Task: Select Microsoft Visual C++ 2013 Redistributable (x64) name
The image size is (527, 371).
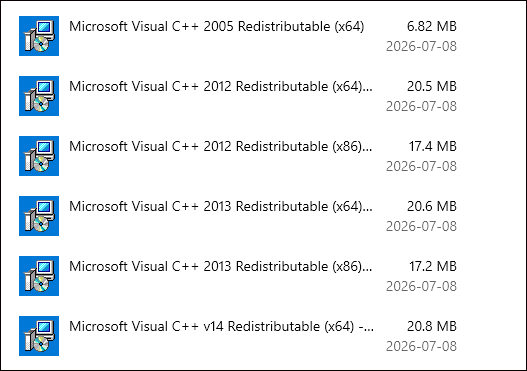Action: click(221, 207)
